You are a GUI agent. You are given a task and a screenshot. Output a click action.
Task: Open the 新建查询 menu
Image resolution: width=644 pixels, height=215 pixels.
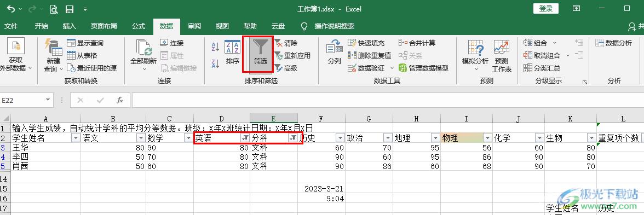(x=53, y=55)
